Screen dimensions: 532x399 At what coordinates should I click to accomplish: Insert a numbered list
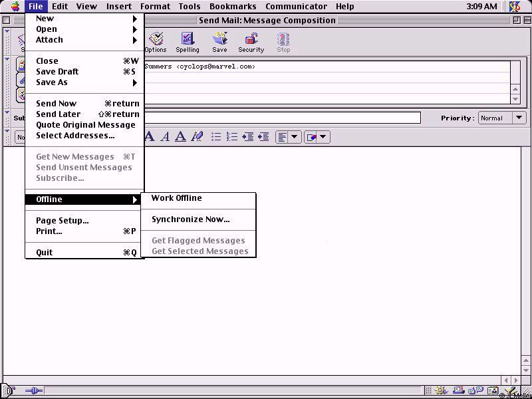point(232,137)
